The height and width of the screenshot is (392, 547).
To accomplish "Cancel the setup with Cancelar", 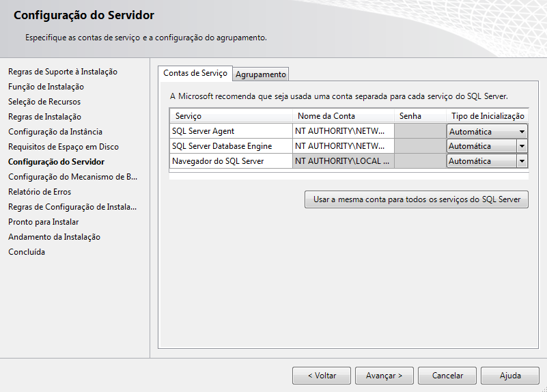I will 447,376.
